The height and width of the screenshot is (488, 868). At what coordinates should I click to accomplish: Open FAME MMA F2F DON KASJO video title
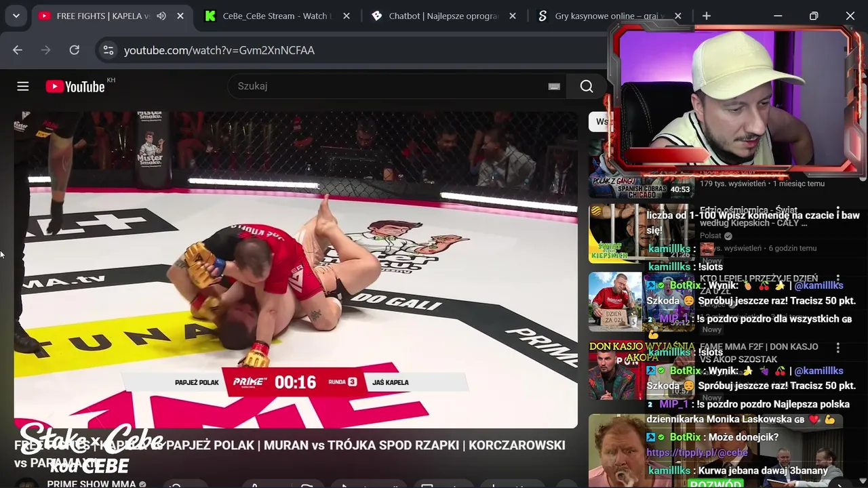[x=759, y=352]
